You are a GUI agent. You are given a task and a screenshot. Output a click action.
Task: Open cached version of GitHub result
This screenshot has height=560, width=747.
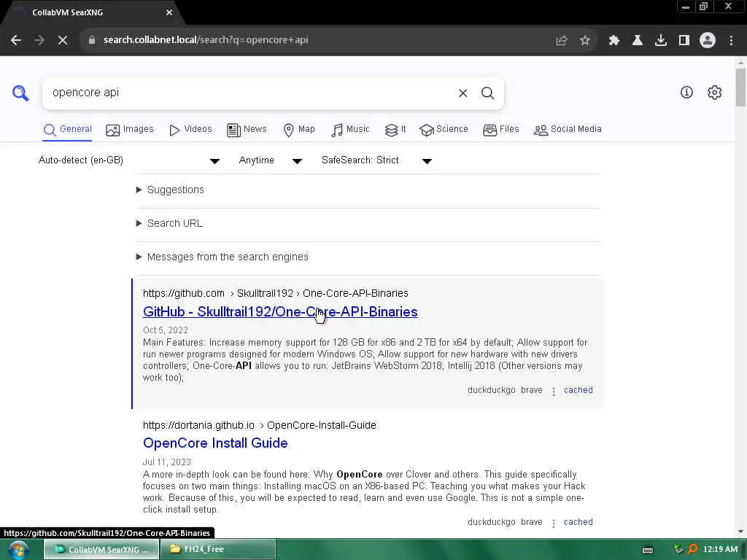578,390
